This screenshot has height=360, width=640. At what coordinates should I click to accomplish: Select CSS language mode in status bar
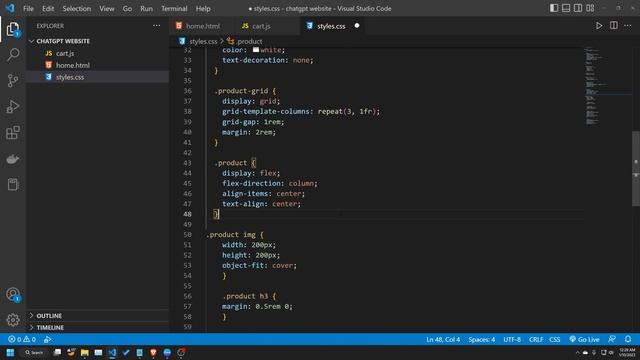554,339
